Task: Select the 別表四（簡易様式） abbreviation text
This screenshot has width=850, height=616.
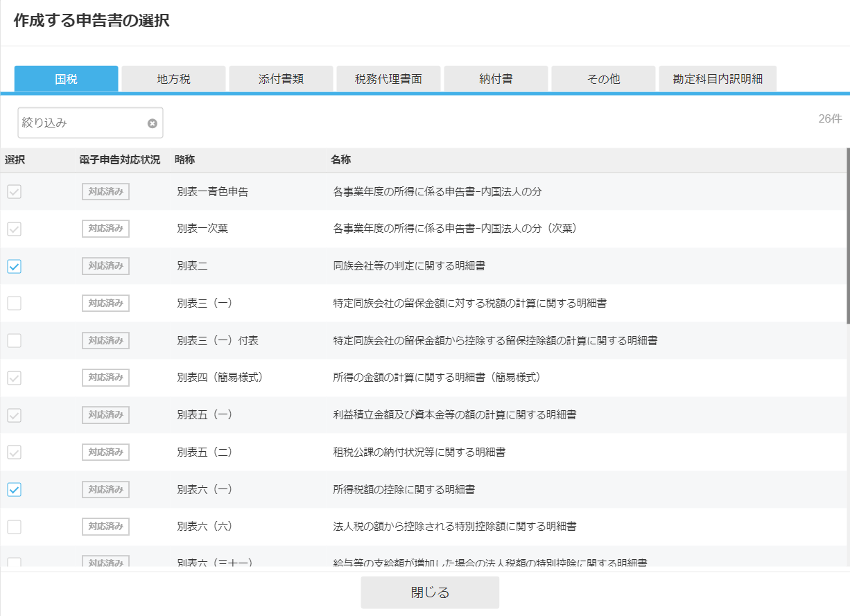Action: [220, 378]
